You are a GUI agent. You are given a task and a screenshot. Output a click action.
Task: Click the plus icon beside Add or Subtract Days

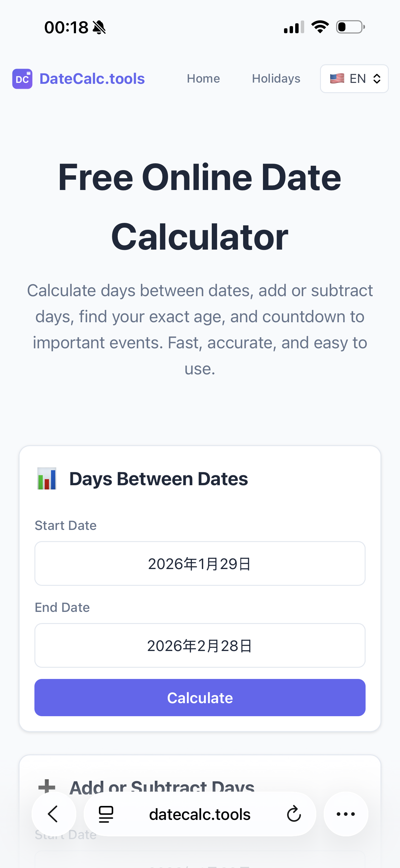tap(47, 787)
